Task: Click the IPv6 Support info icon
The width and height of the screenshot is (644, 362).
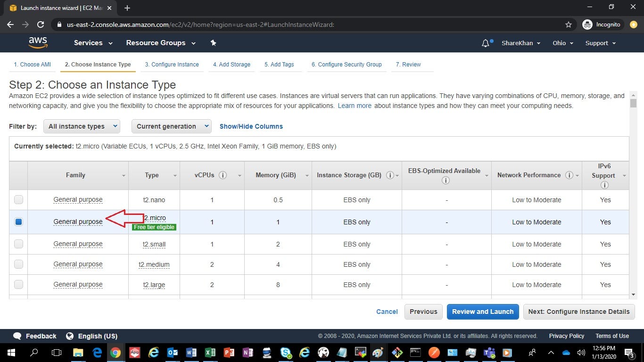Action: (x=605, y=185)
